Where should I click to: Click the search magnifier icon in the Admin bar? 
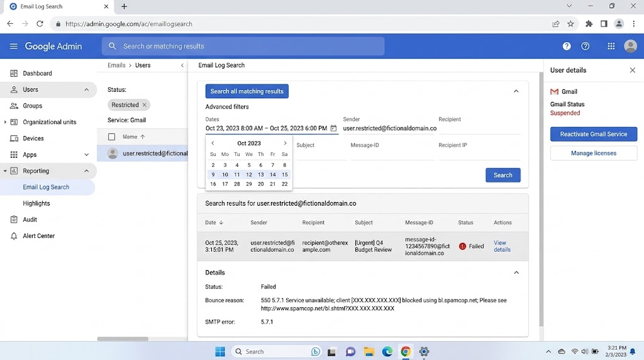[112, 46]
